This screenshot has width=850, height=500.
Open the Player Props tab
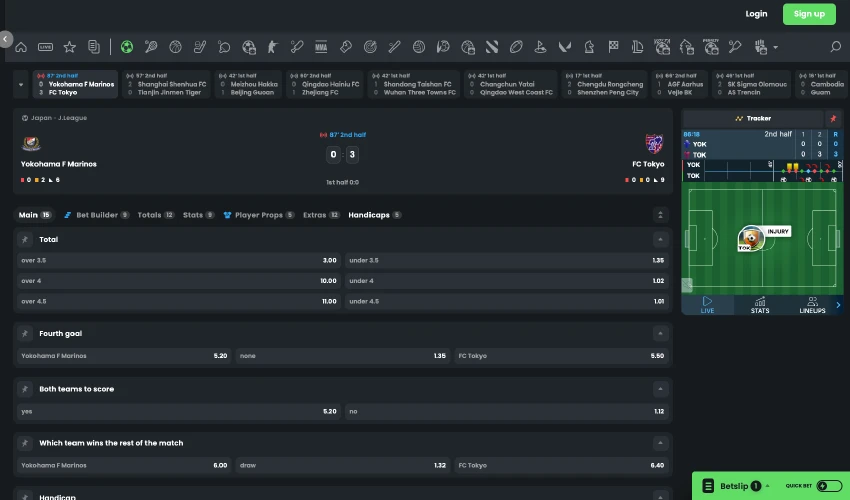point(259,215)
